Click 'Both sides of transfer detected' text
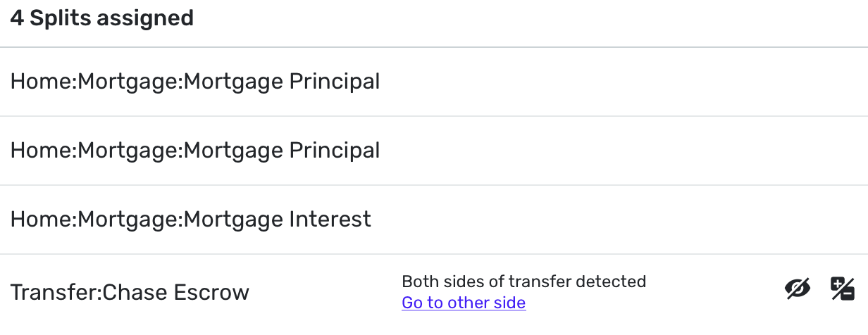The height and width of the screenshot is (335, 868). click(523, 282)
